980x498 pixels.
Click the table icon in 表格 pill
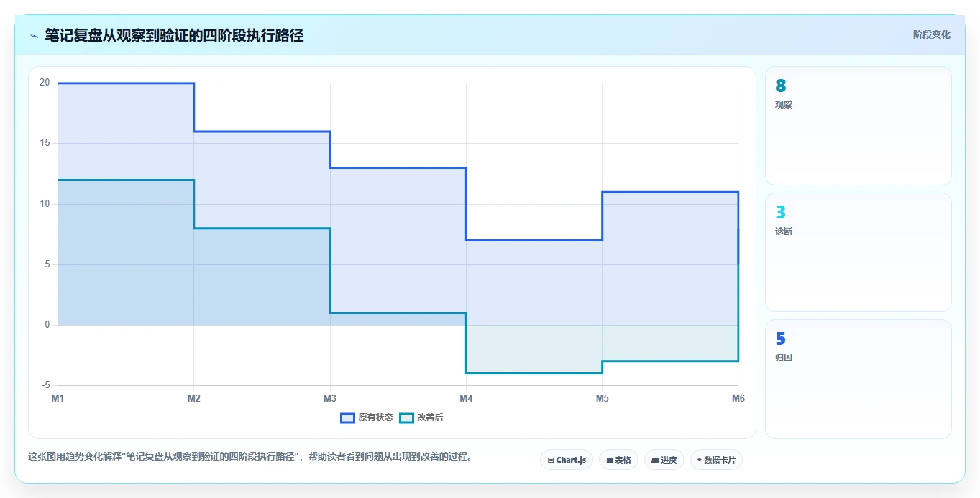click(x=610, y=460)
